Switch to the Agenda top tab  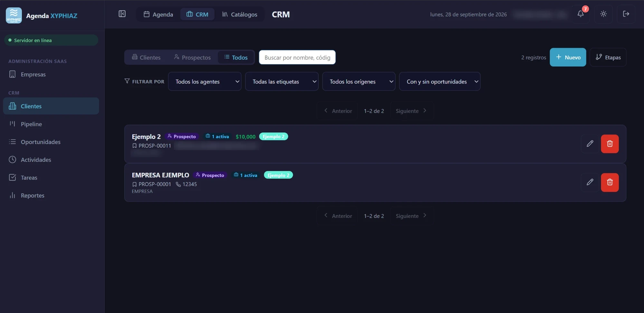[158, 15]
